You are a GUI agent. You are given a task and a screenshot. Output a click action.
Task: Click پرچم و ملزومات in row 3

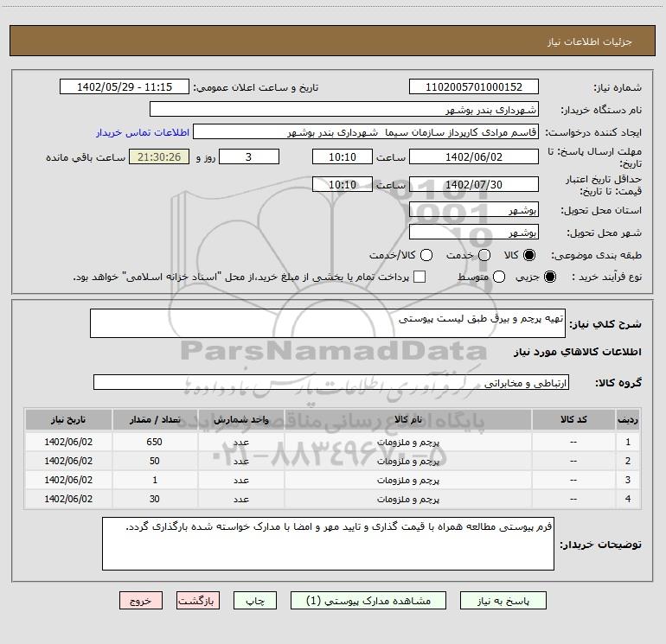tap(408, 480)
